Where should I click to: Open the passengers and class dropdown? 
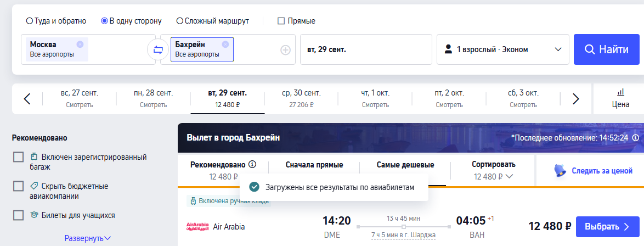503,49
